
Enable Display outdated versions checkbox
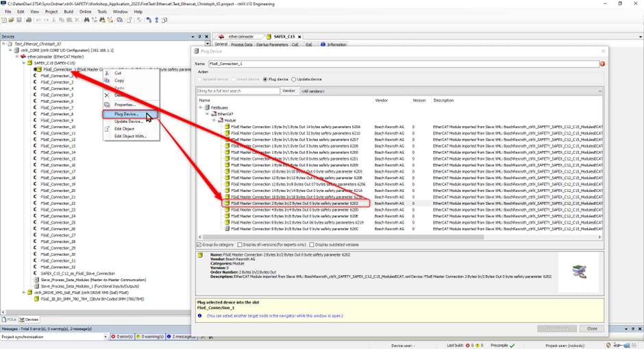(x=311, y=244)
